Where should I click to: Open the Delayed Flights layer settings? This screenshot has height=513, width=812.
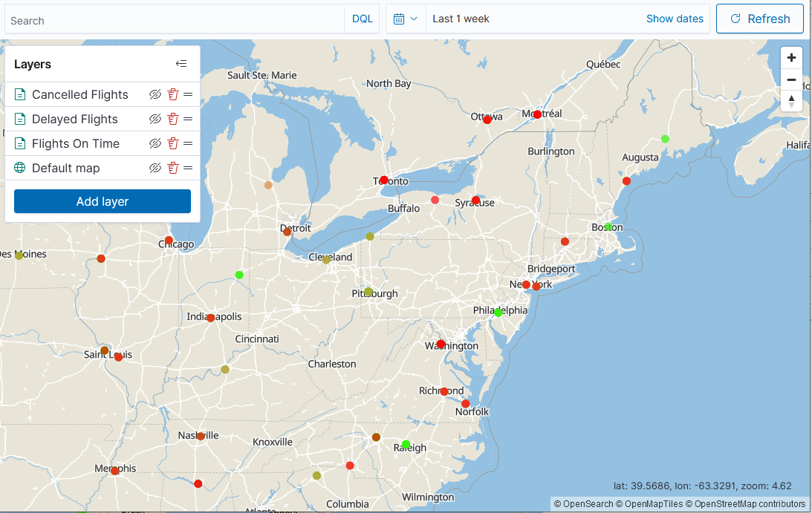pos(74,119)
